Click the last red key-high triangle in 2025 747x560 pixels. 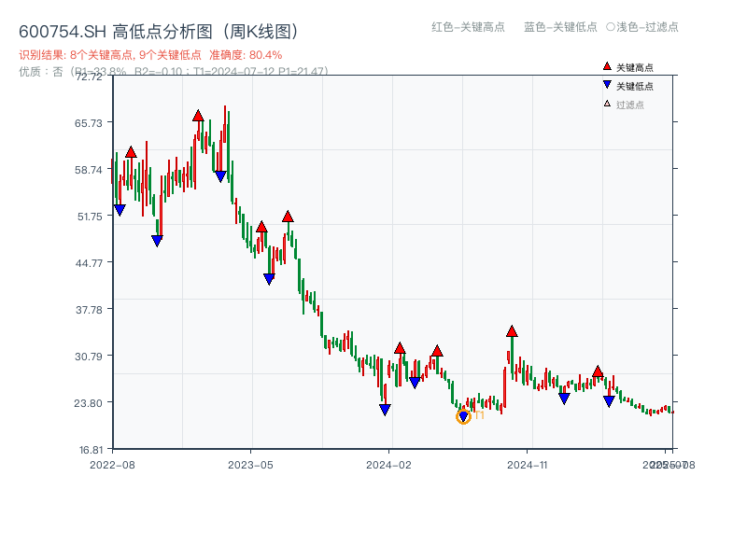pyautogui.click(x=598, y=371)
